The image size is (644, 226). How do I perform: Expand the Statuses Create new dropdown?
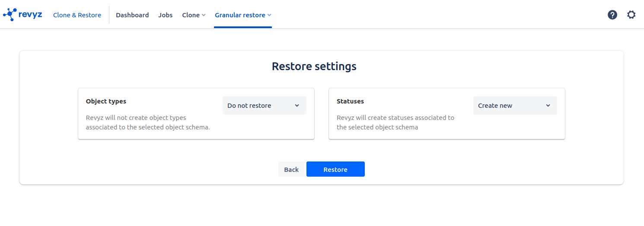click(x=515, y=106)
